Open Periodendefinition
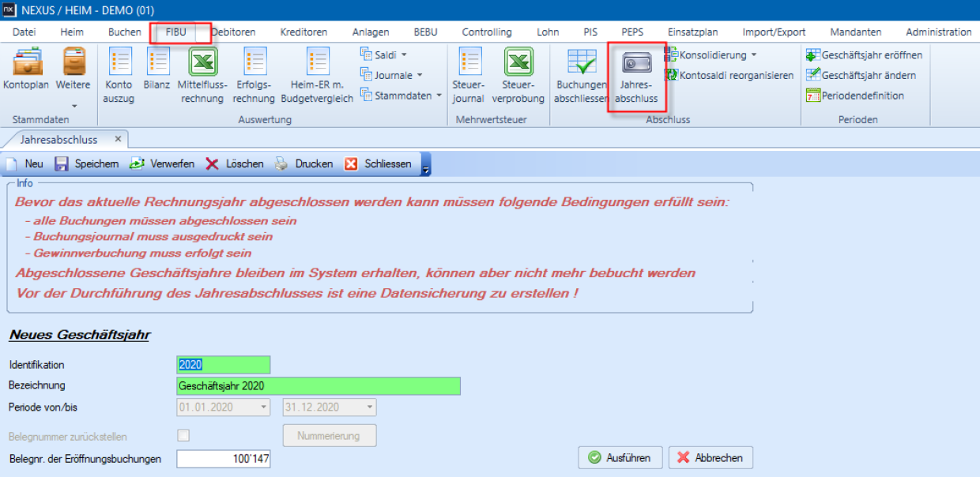 coord(854,96)
